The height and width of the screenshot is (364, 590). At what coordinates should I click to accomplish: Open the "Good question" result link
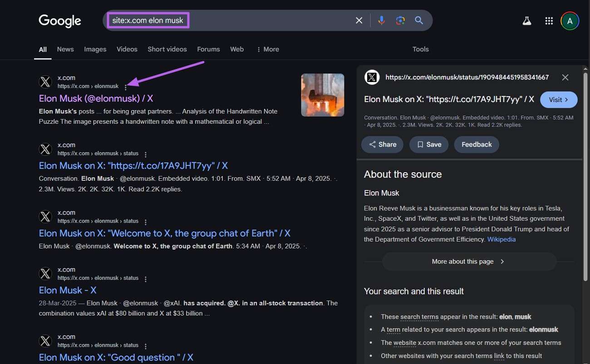116,358
